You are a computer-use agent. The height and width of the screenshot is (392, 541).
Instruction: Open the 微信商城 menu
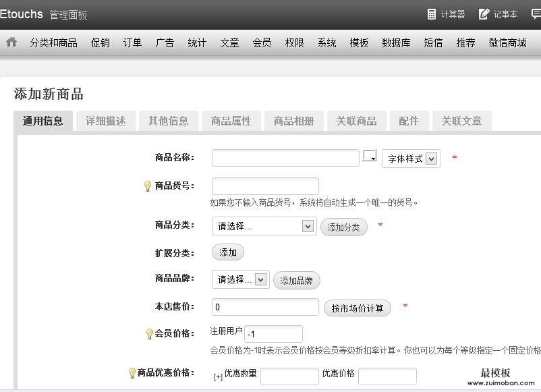tap(507, 43)
